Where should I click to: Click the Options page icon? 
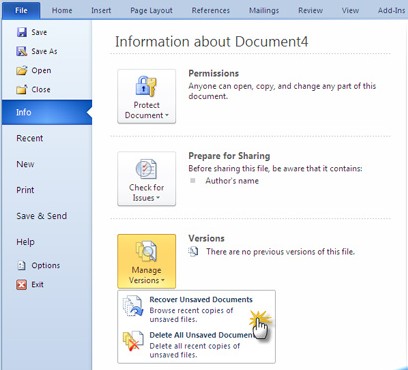22,265
